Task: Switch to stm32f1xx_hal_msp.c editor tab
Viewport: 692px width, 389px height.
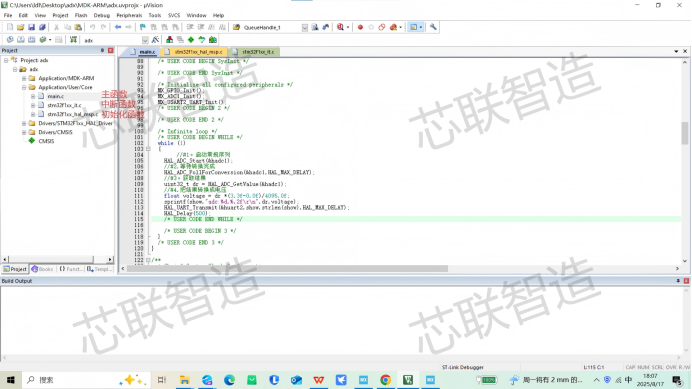Action: tap(194, 52)
